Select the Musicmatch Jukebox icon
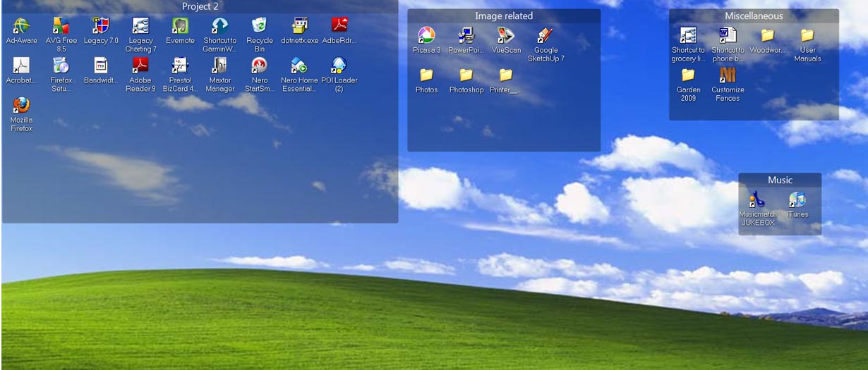The height and width of the screenshot is (370, 868). click(757, 200)
